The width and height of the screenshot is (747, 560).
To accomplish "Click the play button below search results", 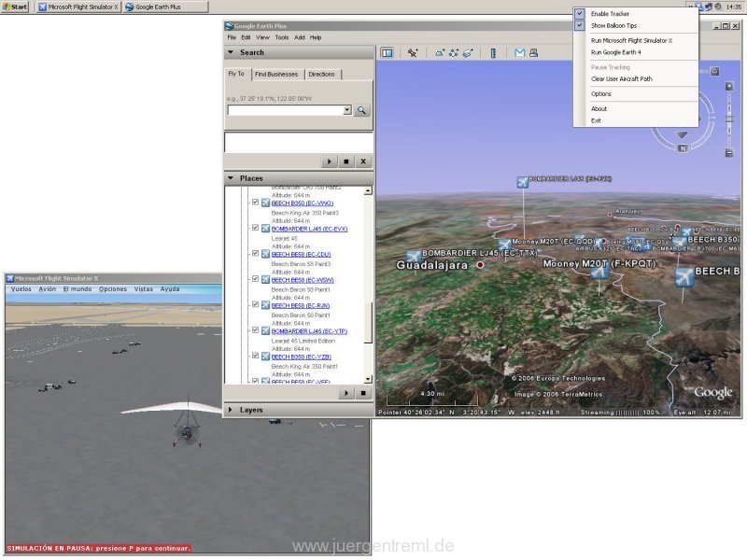I will (x=330, y=161).
